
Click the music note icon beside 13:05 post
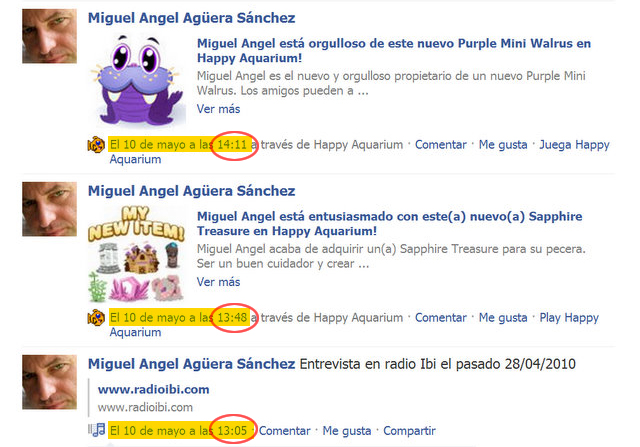pos(97,430)
